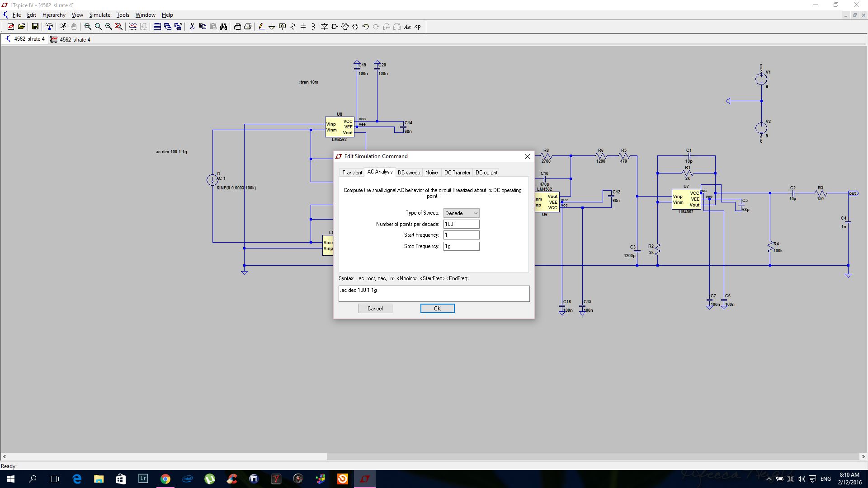
Task: Select the Place Capacitor tool
Action: click(303, 27)
